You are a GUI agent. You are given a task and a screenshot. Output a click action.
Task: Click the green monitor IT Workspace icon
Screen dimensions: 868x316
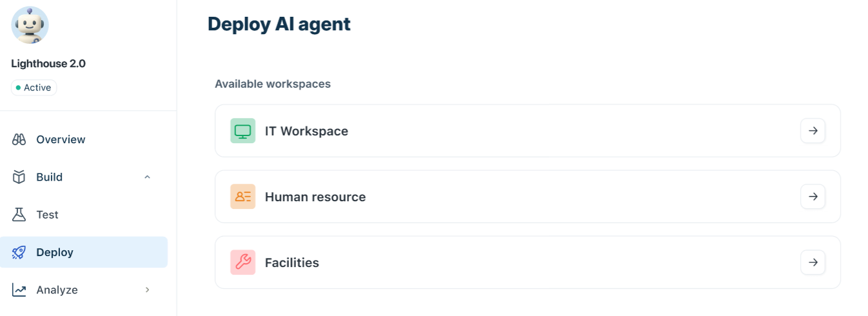pyautogui.click(x=242, y=131)
